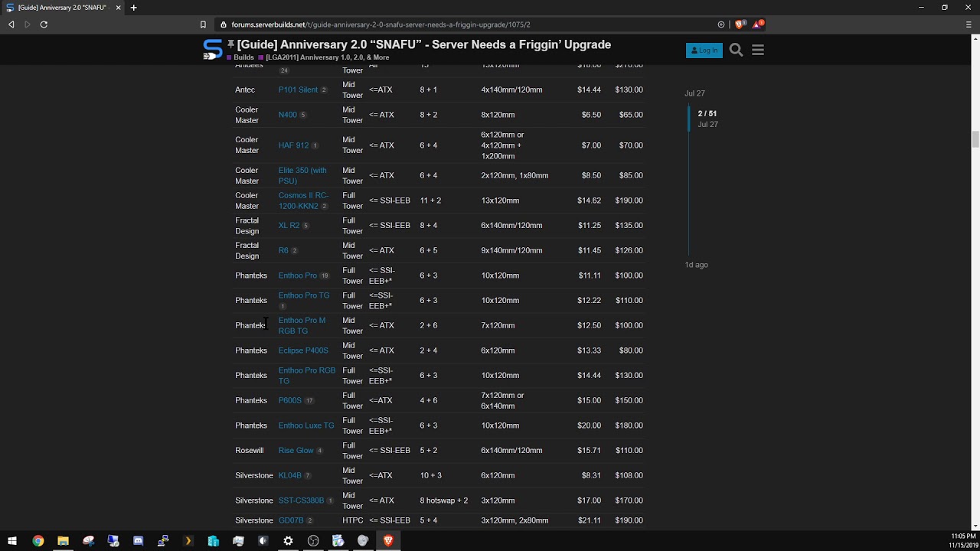Image resolution: width=980 pixels, height=551 pixels.
Task: Open the Enthoo Pro TG link
Action: (x=303, y=295)
